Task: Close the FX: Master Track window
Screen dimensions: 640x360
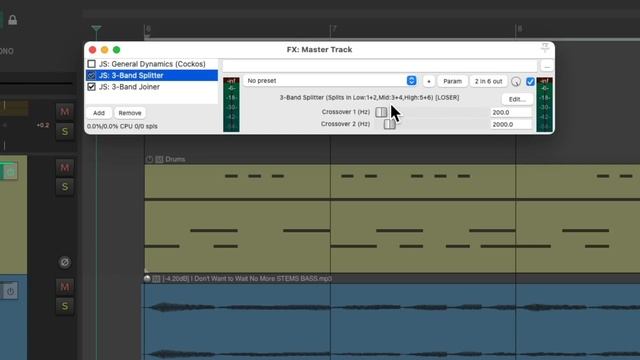Action: click(92, 50)
